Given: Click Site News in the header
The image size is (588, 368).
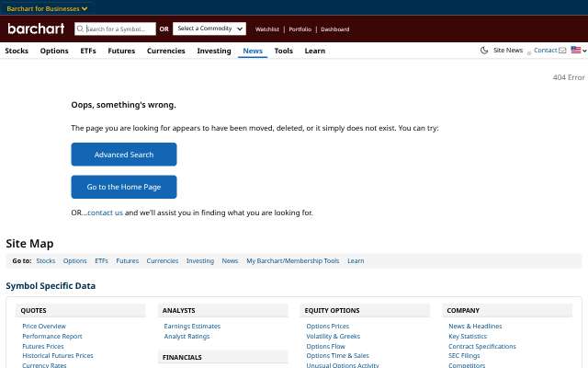Looking at the screenshot, I should [508, 50].
